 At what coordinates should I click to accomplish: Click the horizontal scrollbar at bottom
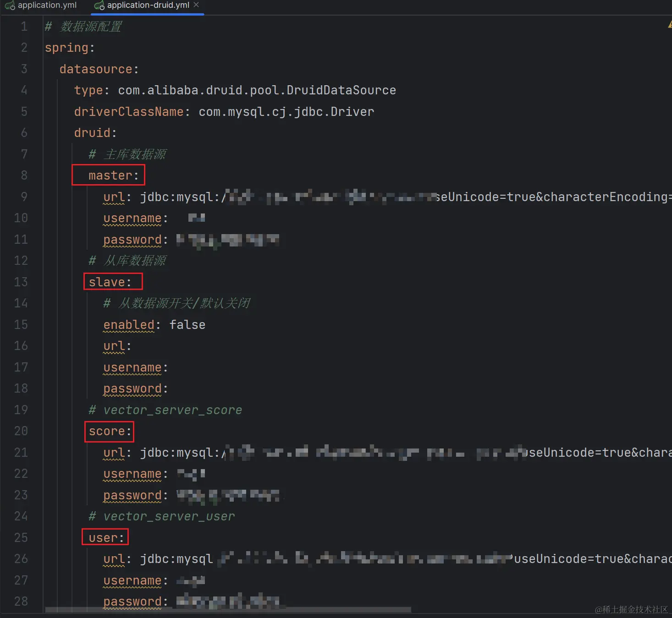pos(228,610)
